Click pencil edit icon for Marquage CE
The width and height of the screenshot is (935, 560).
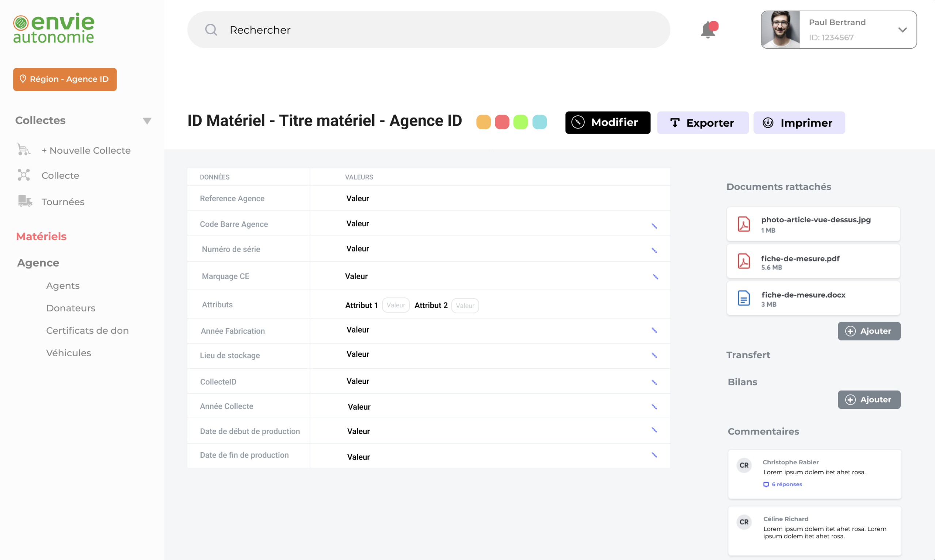point(655,277)
